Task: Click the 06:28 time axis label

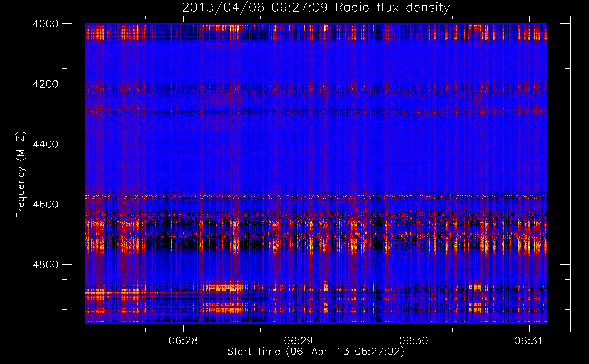Action: point(183,341)
